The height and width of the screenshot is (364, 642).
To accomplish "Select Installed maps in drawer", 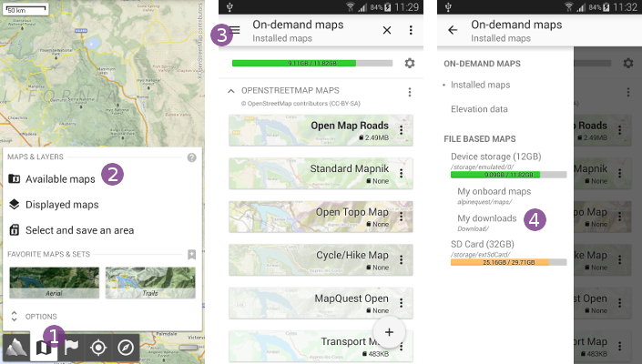I will click(x=480, y=85).
